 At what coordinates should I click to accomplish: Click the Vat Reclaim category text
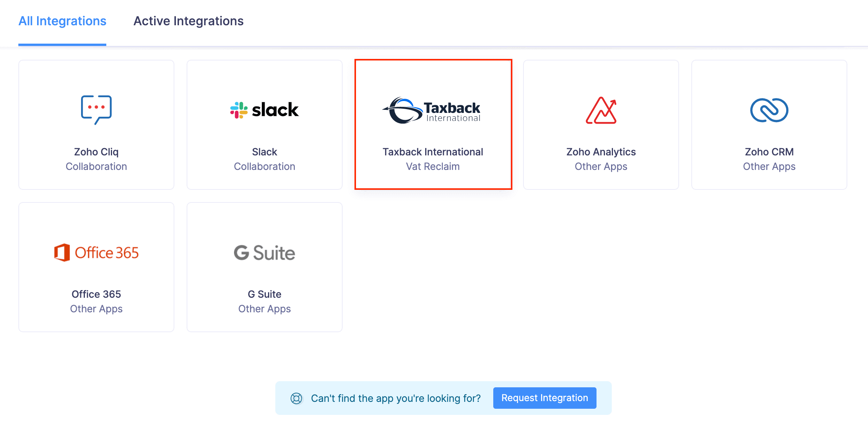[x=433, y=166]
